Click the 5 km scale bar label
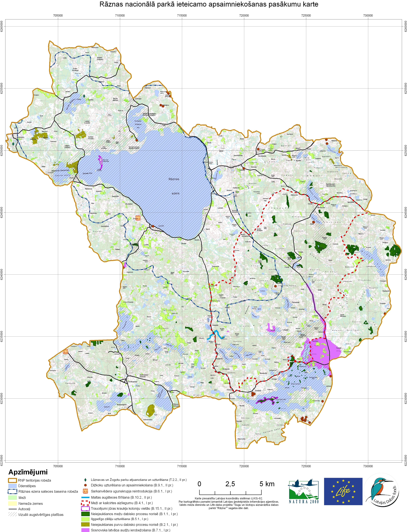The width and height of the screenshot is (407, 532). tap(267, 484)
